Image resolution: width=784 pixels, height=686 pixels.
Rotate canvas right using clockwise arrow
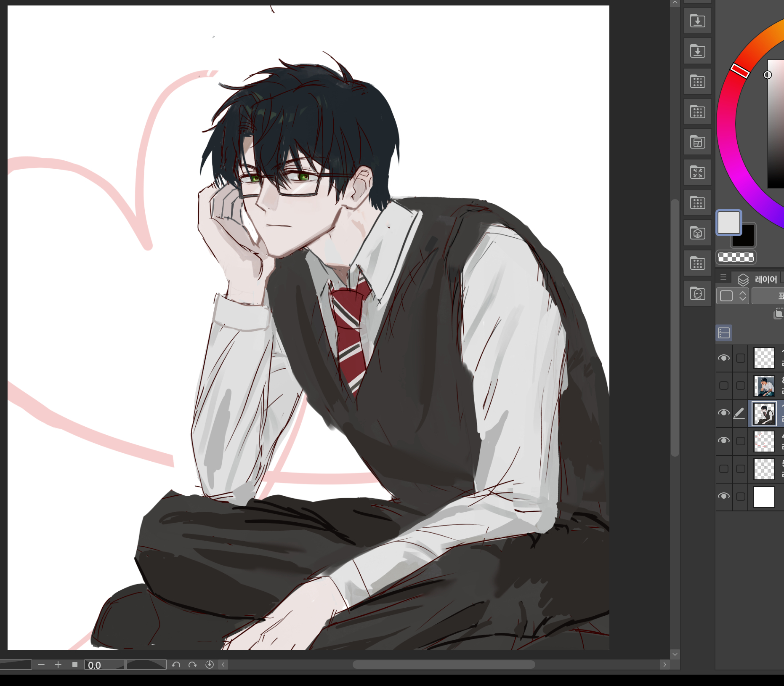pos(192,665)
